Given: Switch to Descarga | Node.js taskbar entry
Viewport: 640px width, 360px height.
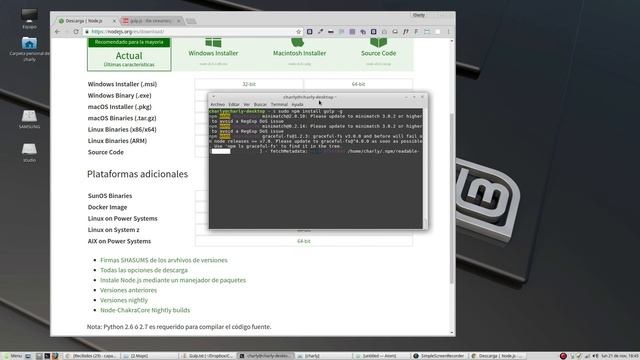Looking at the screenshot, I should pyautogui.click(x=497, y=356).
